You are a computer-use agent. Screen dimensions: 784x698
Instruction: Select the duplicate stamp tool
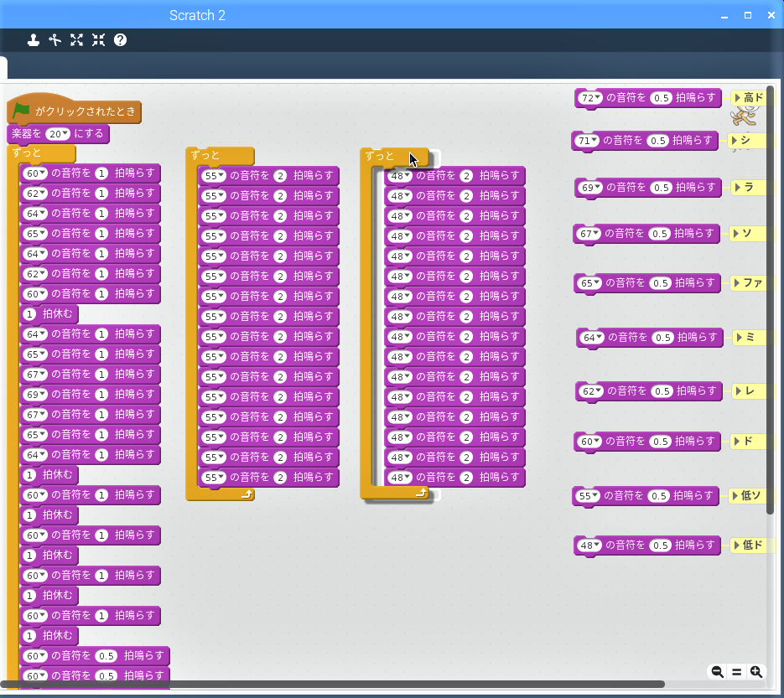point(34,40)
